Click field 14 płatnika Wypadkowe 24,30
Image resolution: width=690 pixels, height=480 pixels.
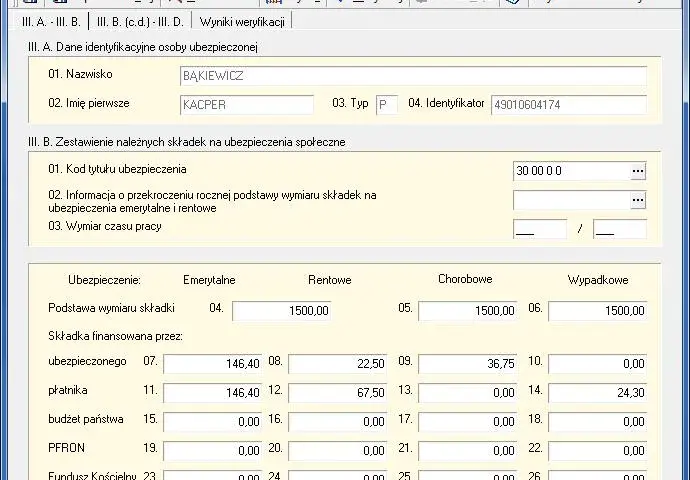598,393
